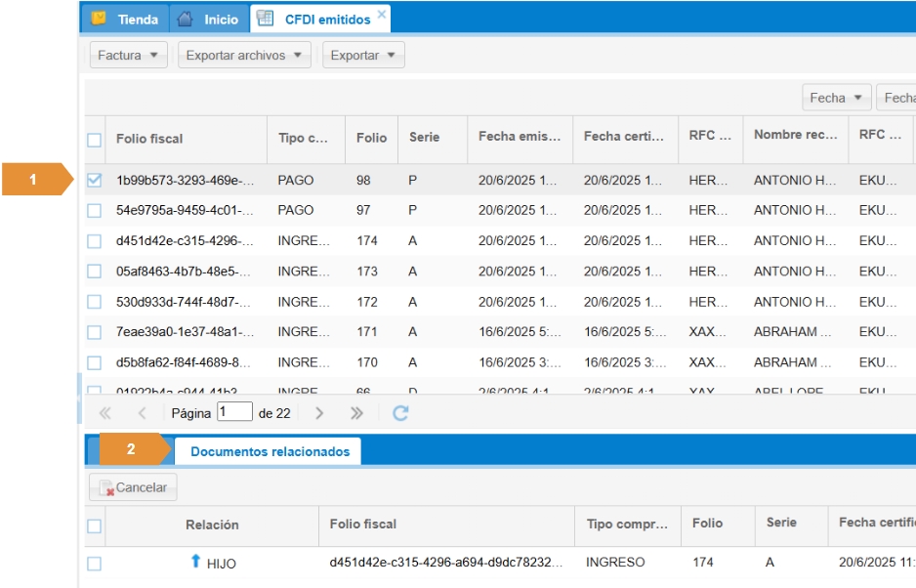The width and height of the screenshot is (916, 588).
Task: Click the HIJO relation cell
Action: 212,564
